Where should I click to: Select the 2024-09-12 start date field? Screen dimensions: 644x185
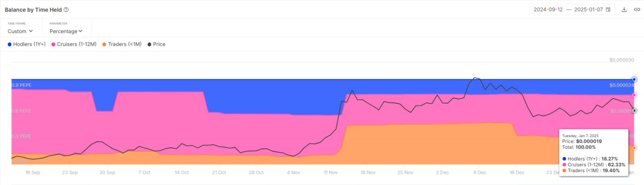548,9
